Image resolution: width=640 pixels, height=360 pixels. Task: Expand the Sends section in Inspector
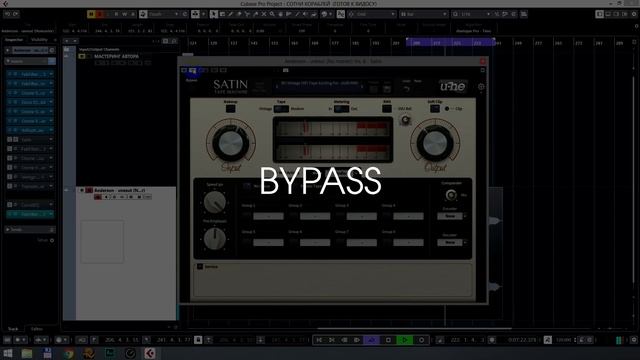[x=29, y=229]
